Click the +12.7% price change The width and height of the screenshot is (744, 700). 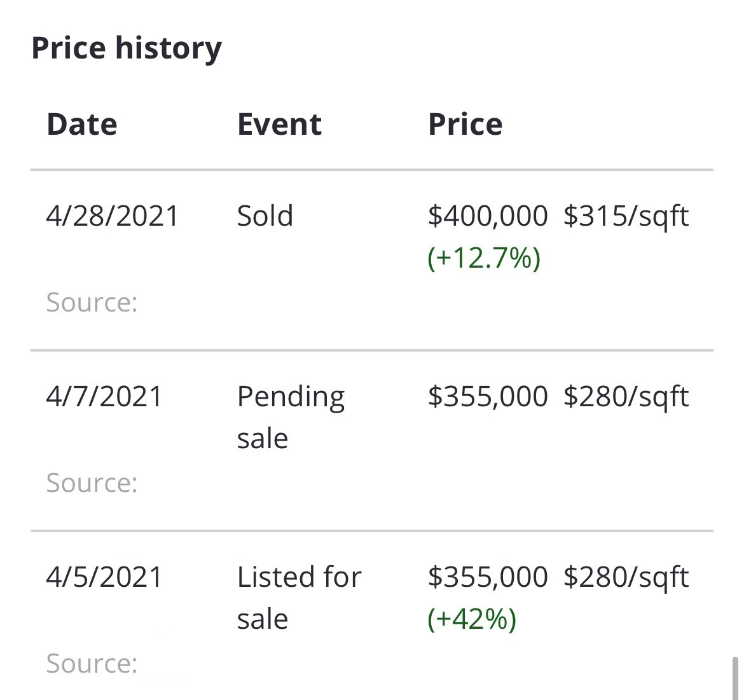(x=484, y=259)
